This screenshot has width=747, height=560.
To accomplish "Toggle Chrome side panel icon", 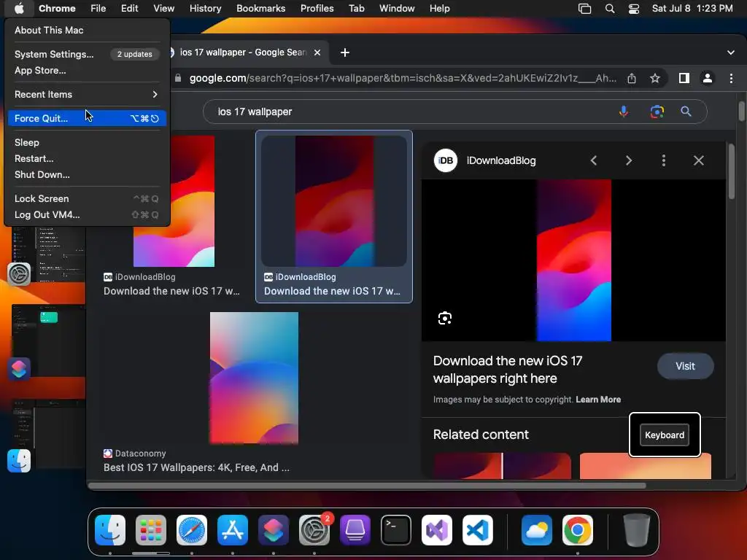I will pos(684,78).
